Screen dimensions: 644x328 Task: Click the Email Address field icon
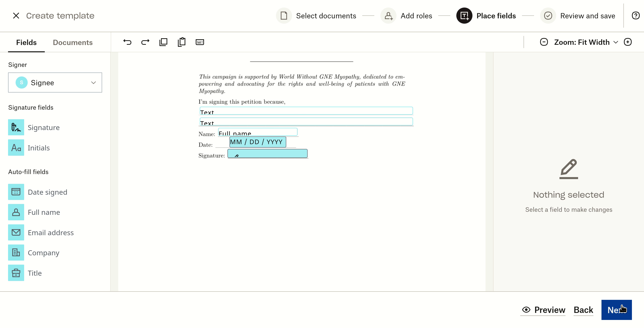16,232
